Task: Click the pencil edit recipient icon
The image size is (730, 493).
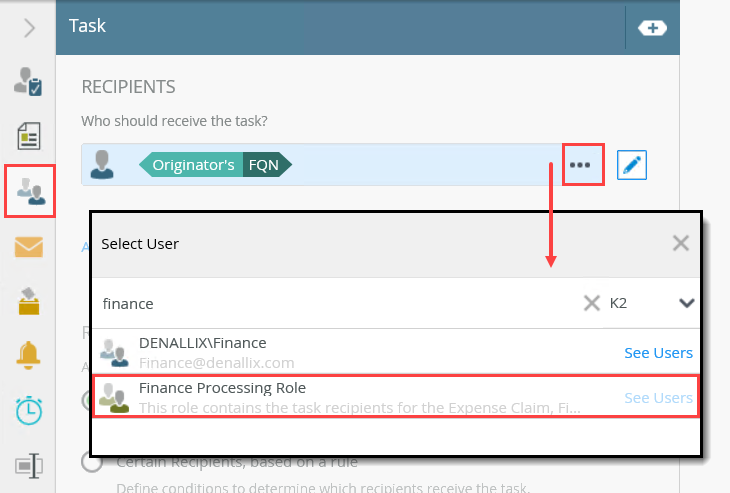Action: (x=631, y=165)
